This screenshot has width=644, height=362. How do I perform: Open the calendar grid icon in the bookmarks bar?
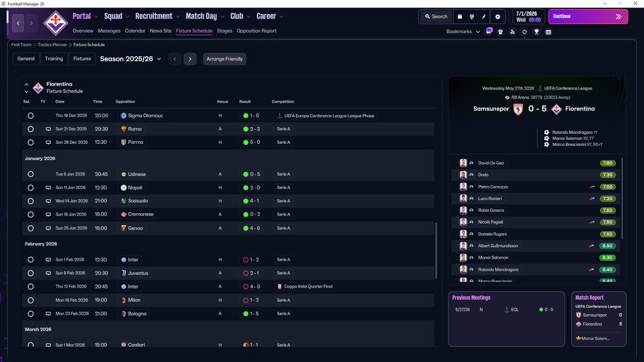(x=548, y=32)
